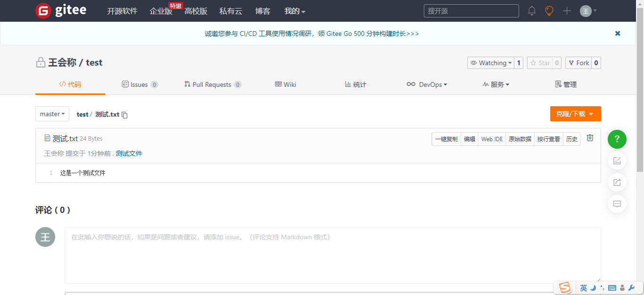Screen dimensions: 644x295
Task: Open the 统计 tab
Action: (355, 84)
